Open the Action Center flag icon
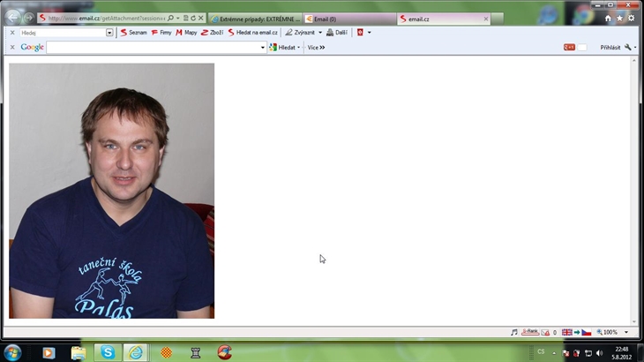The width and height of the screenshot is (644, 362). (565, 353)
